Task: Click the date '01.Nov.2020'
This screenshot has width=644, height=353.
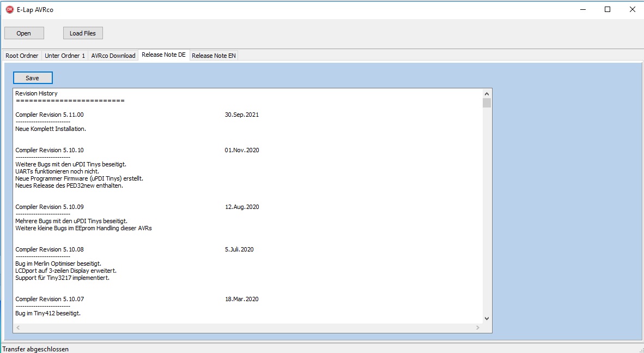Action: [242, 150]
